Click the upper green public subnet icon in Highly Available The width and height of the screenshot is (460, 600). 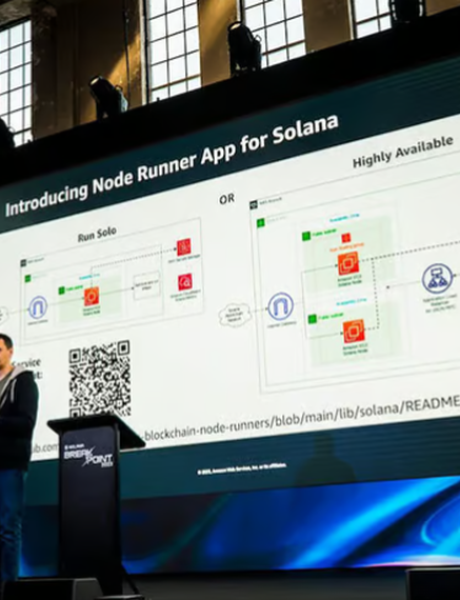[x=306, y=236]
